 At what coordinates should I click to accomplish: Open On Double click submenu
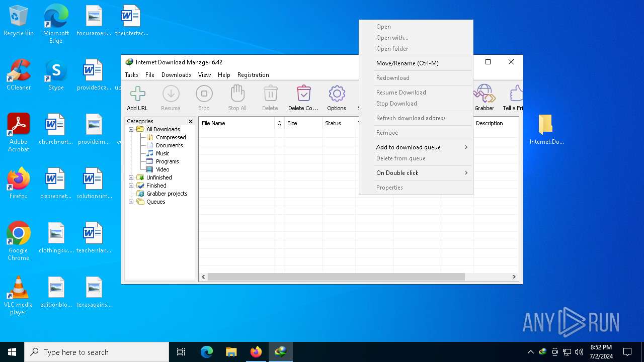click(416, 173)
